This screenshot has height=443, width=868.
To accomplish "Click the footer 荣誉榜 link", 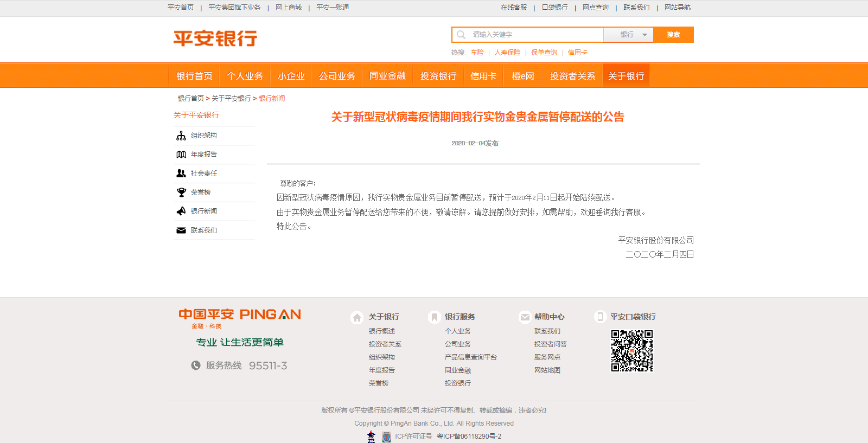I will (x=379, y=383).
